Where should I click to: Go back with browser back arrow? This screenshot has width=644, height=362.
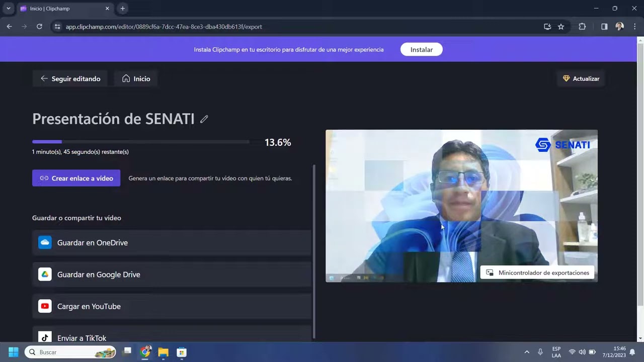(9, 27)
